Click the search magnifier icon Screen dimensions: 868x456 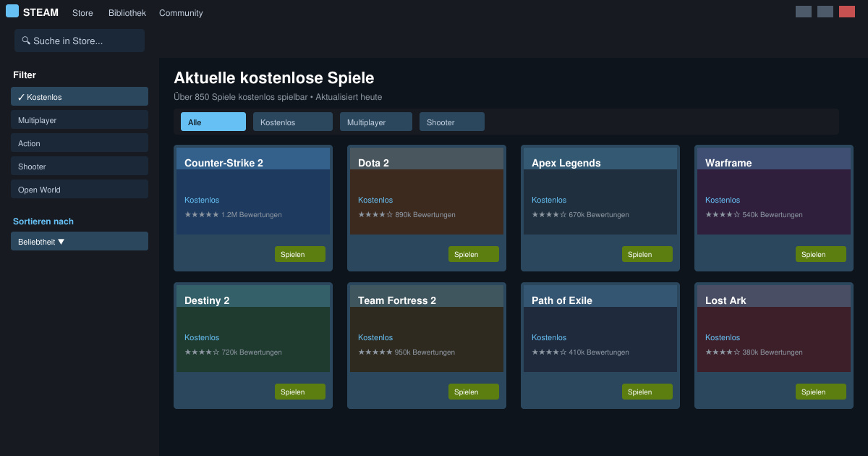click(26, 41)
